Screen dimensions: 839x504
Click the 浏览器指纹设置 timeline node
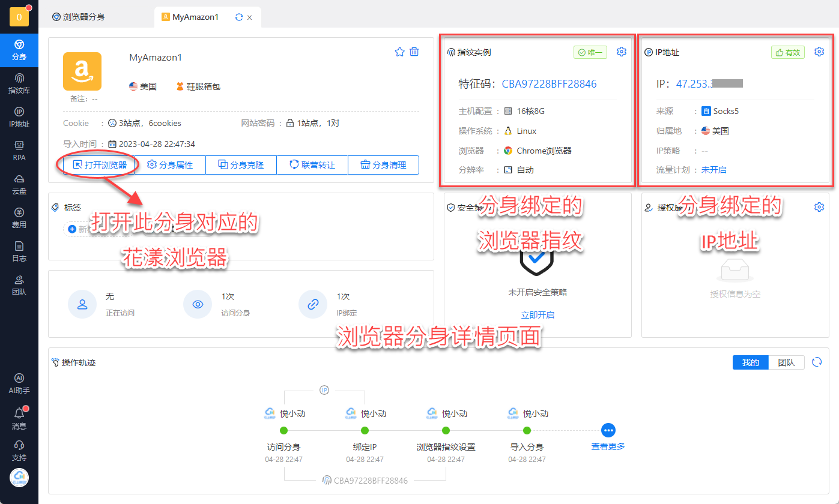tap(446, 430)
